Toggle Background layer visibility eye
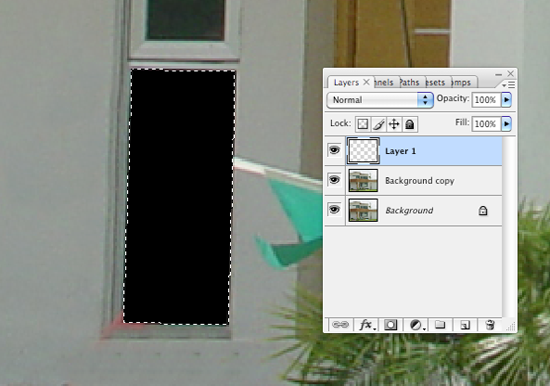Screen dimensions: 550x386 pos(335,210)
